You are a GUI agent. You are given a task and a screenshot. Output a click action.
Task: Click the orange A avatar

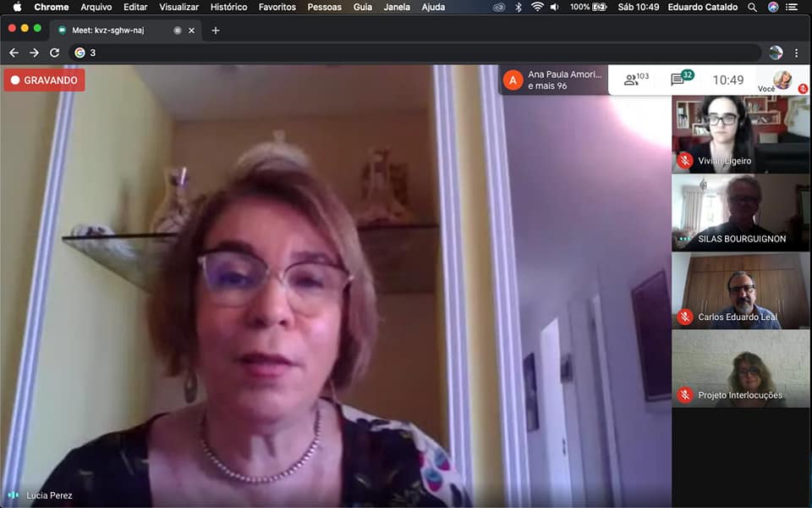click(513, 80)
